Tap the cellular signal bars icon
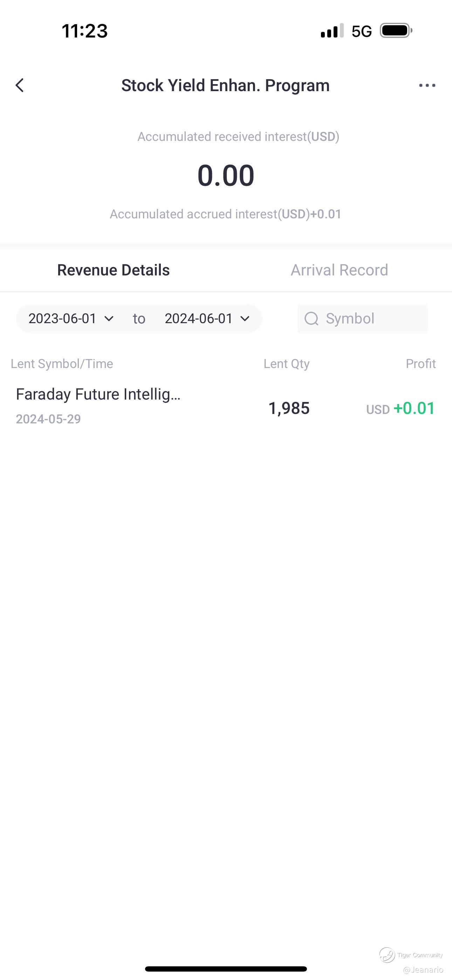 tap(332, 31)
